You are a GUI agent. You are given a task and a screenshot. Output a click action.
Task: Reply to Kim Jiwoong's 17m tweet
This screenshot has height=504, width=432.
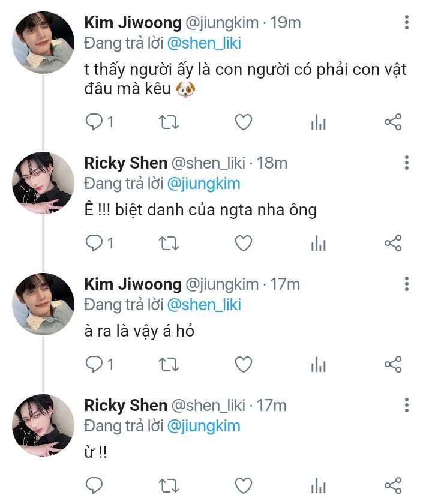[x=94, y=364]
